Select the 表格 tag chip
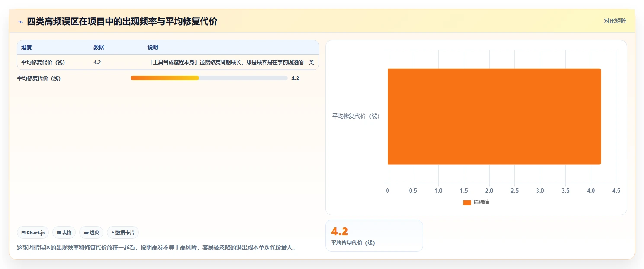The image size is (644, 269). [64, 233]
